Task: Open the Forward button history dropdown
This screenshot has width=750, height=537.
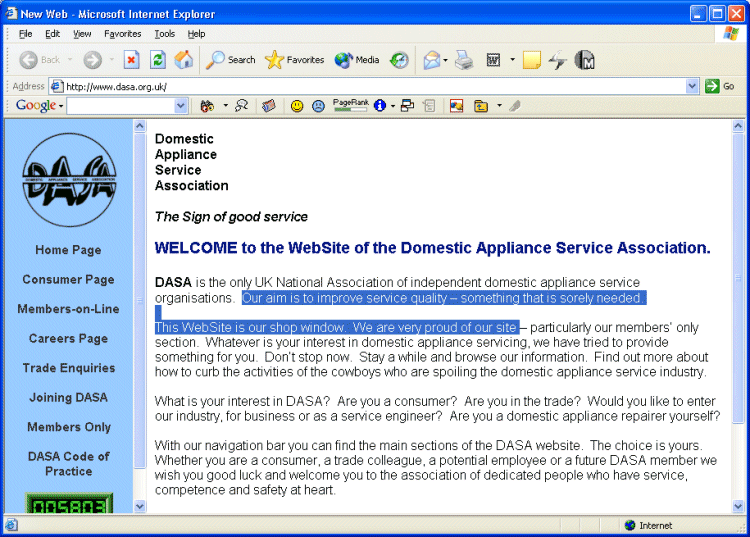Action: (111, 60)
